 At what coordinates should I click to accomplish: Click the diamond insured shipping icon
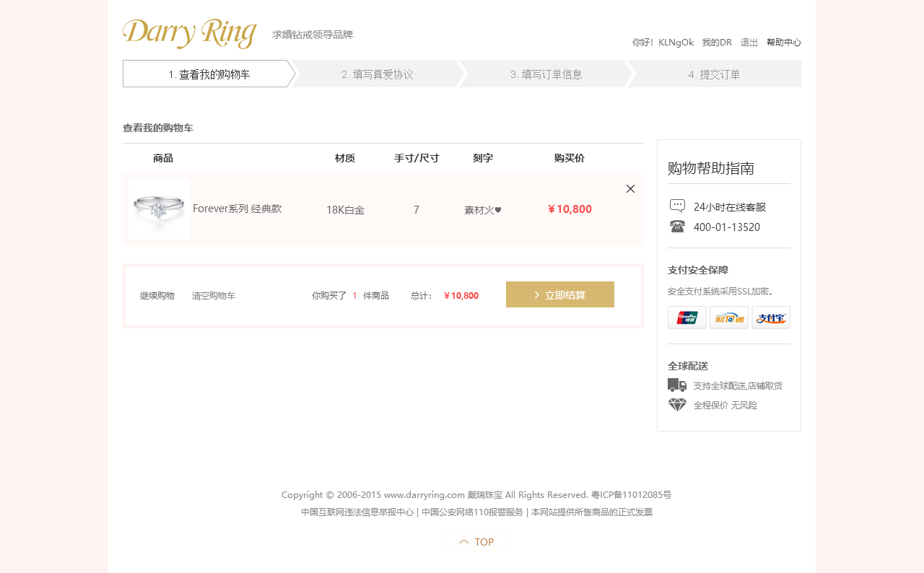(677, 405)
